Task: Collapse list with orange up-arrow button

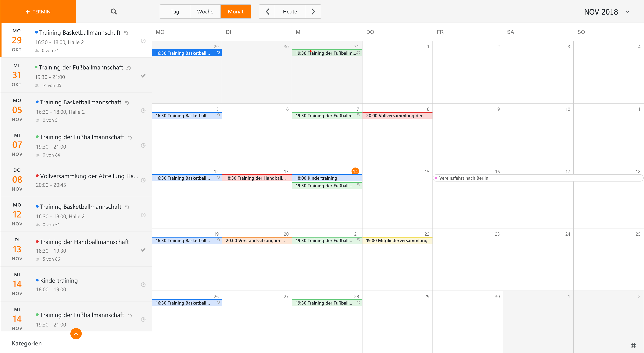Action: pos(76,334)
